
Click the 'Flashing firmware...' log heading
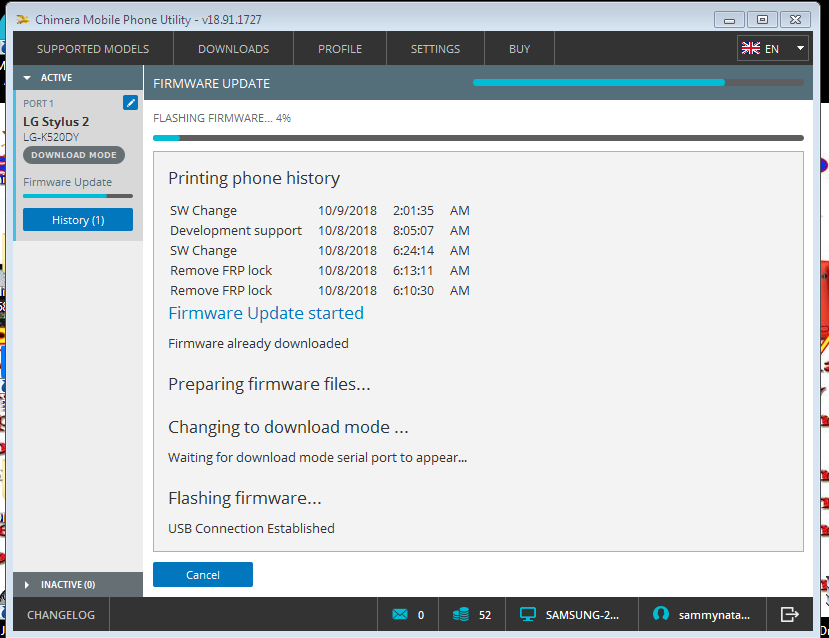[x=245, y=498]
